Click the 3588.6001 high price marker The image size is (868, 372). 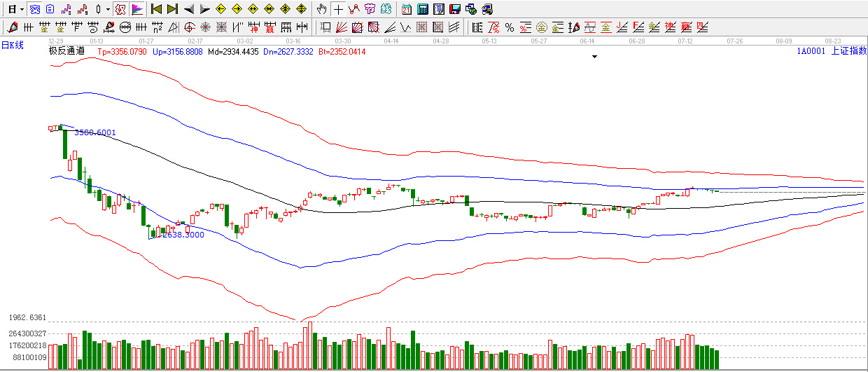point(94,132)
